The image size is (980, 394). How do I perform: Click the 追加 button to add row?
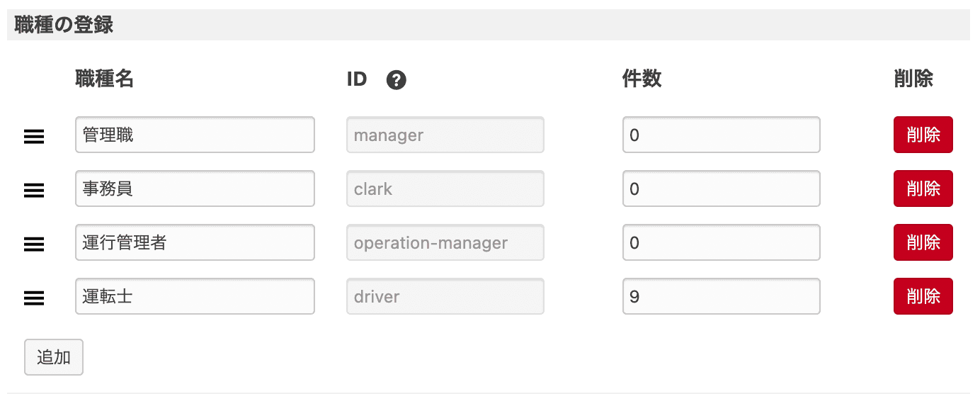[x=54, y=357]
